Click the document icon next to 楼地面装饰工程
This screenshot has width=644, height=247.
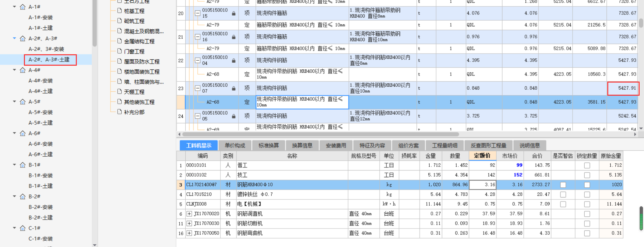point(119,71)
